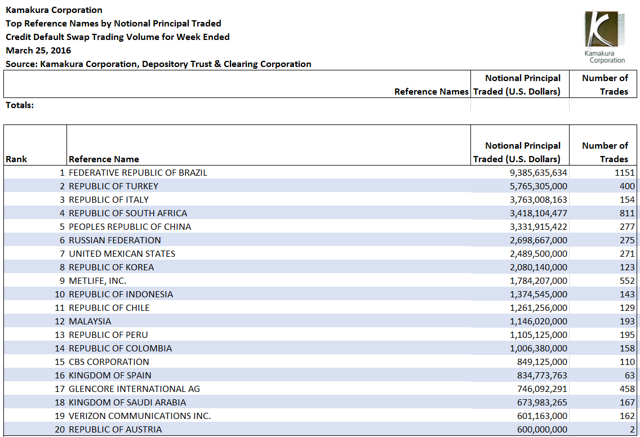Click notional value 1,261,256,000
The image size is (640, 437).
click(x=538, y=308)
